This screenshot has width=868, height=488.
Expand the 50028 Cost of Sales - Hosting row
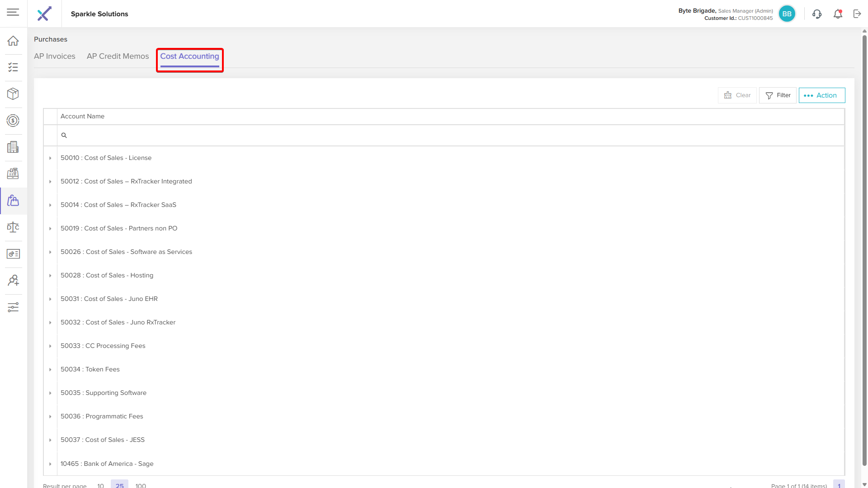[50, 276]
